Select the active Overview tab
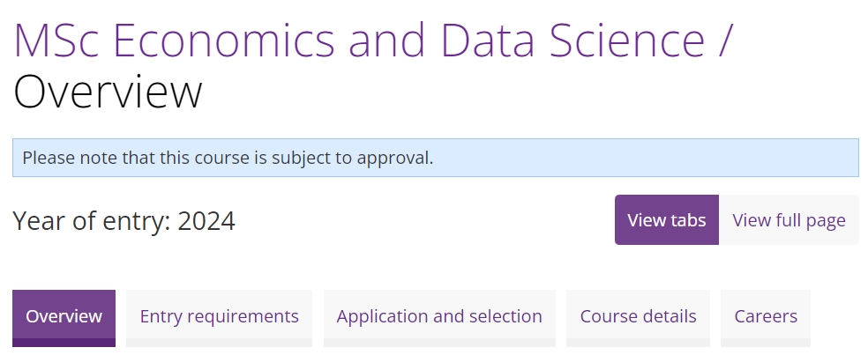The width and height of the screenshot is (868, 355). pos(64,316)
